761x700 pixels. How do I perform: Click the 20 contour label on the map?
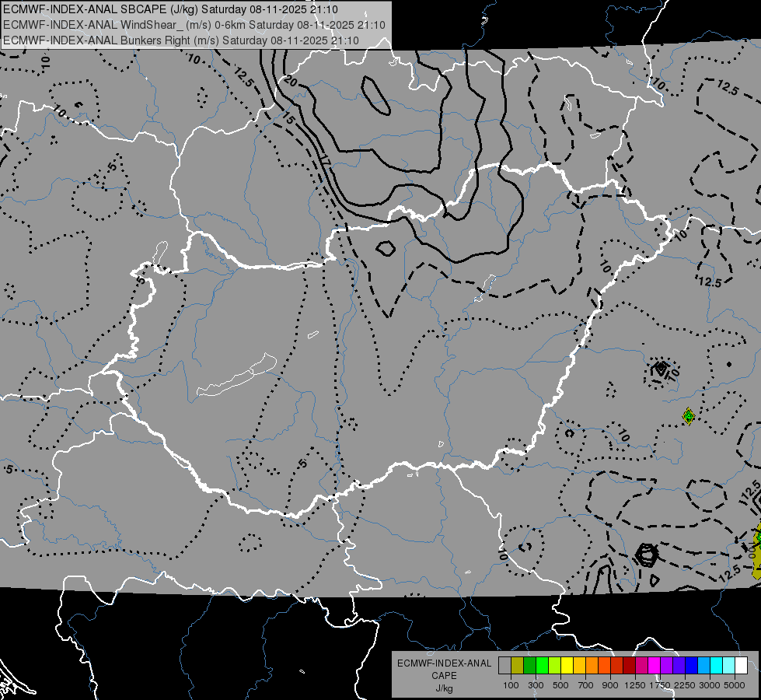click(290, 81)
